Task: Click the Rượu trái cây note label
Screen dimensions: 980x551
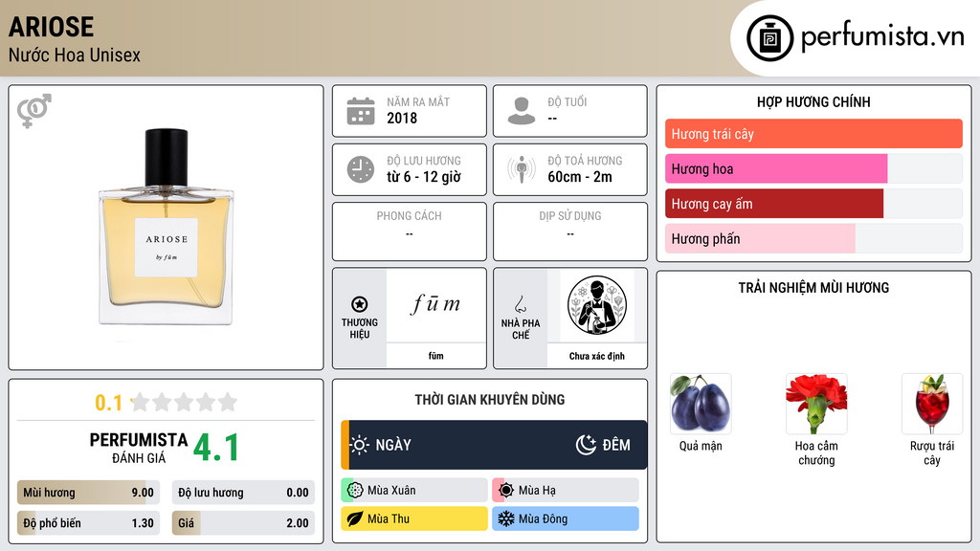Action: [x=932, y=452]
